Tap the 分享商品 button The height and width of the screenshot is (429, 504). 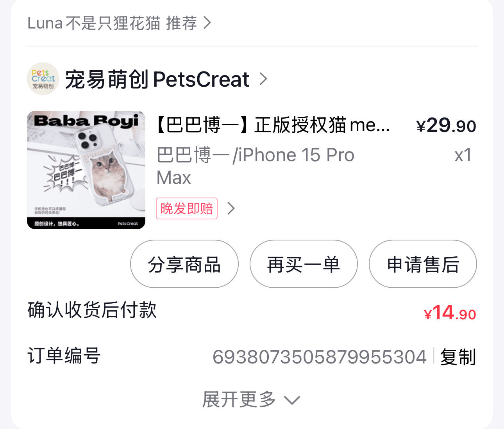coord(184,264)
